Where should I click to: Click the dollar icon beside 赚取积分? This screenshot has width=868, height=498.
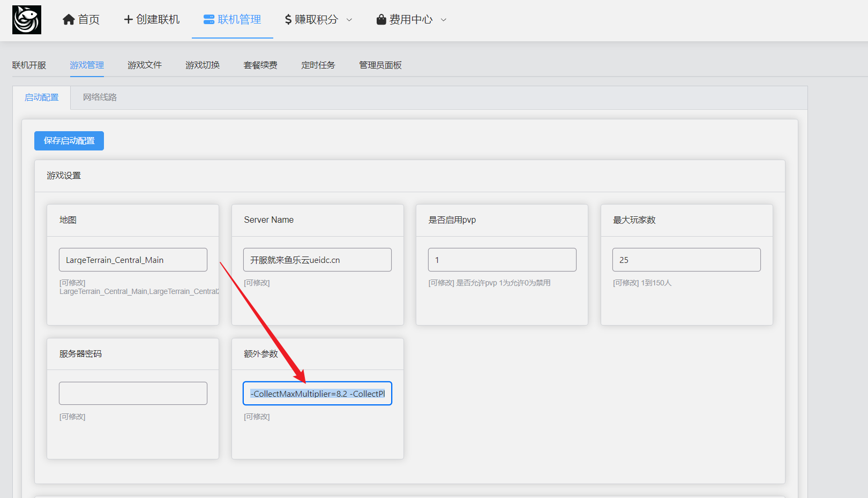click(x=288, y=20)
